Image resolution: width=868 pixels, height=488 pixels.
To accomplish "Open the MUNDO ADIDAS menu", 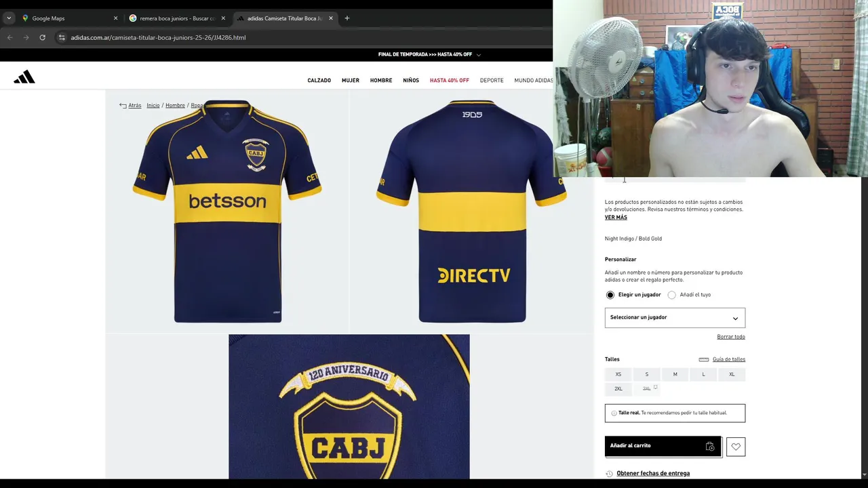I will pos(533,81).
